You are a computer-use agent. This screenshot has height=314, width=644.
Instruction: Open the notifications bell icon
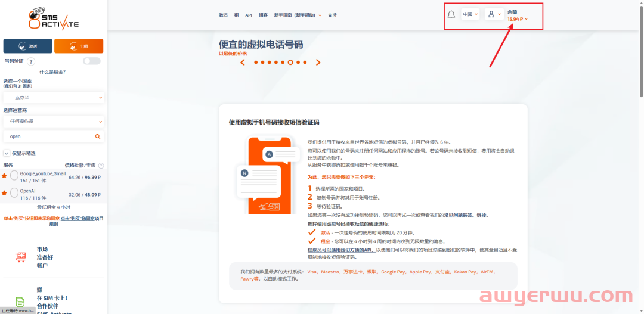point(451,14)
